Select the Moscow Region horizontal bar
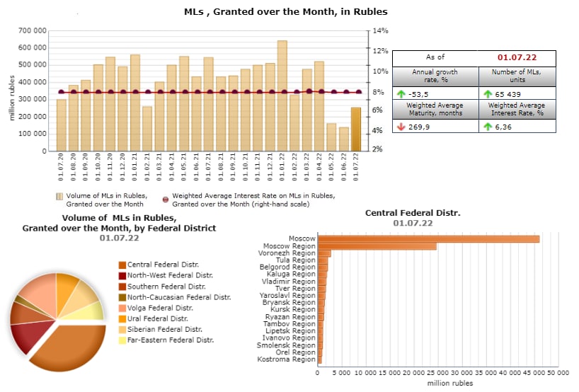The image size is (579, 392). (377, 246)
